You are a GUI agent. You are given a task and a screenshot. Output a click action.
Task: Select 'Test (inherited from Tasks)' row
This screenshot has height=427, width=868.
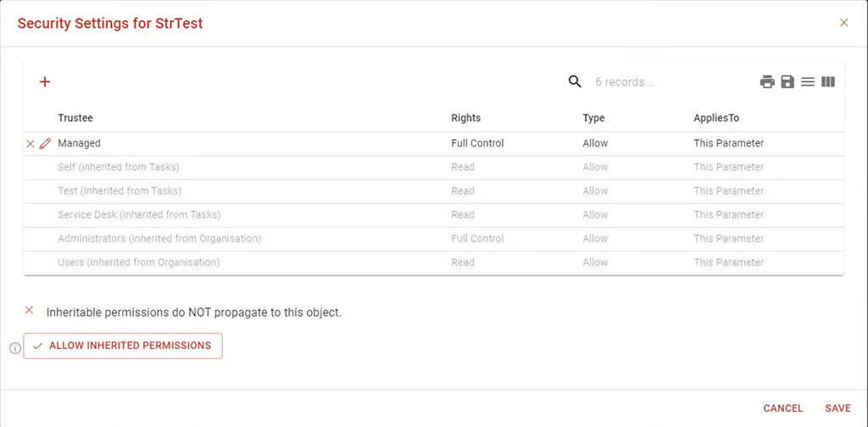[x=433, y=191]
